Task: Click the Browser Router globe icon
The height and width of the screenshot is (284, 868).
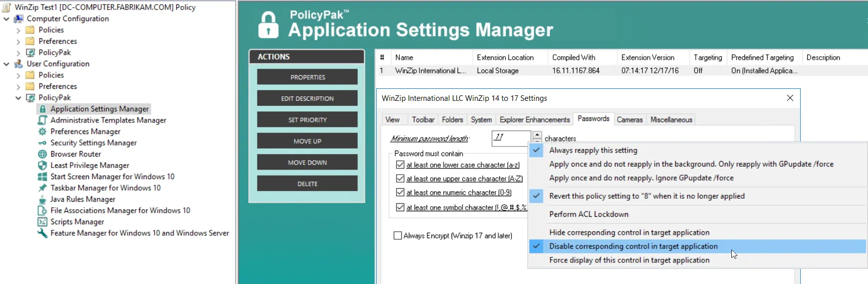Action: click(x=43, y=154)
